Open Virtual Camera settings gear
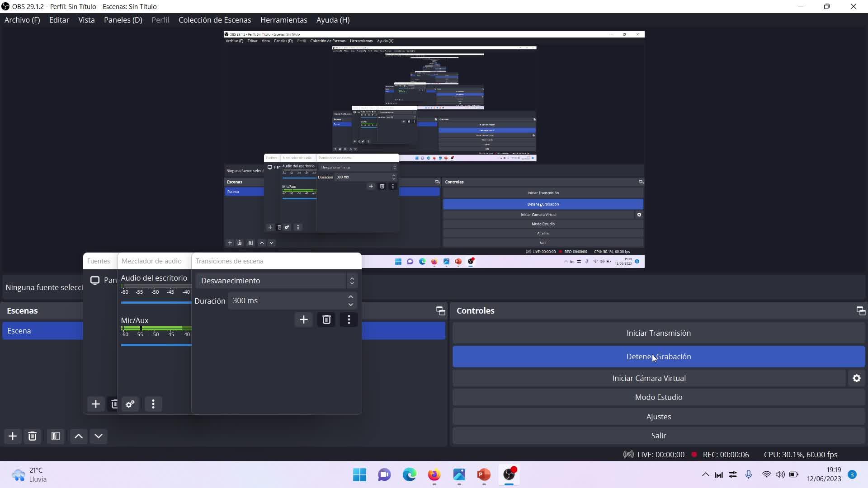 [x=857, y=378]
